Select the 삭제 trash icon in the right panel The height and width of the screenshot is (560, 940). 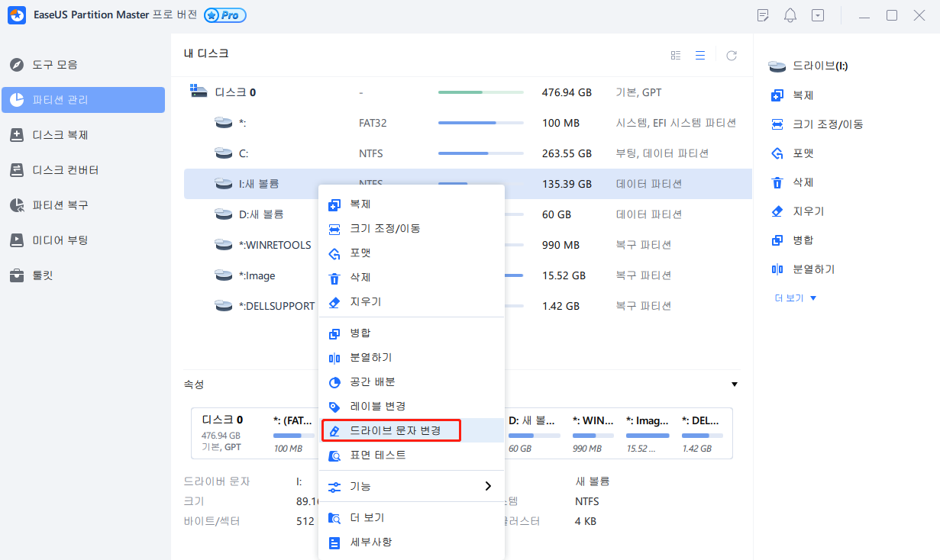(777, 182)
